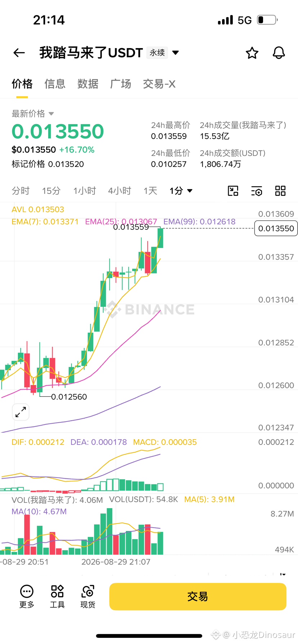
Task: Tap the AVL 0.013503 indicator label
Action: 38,210
